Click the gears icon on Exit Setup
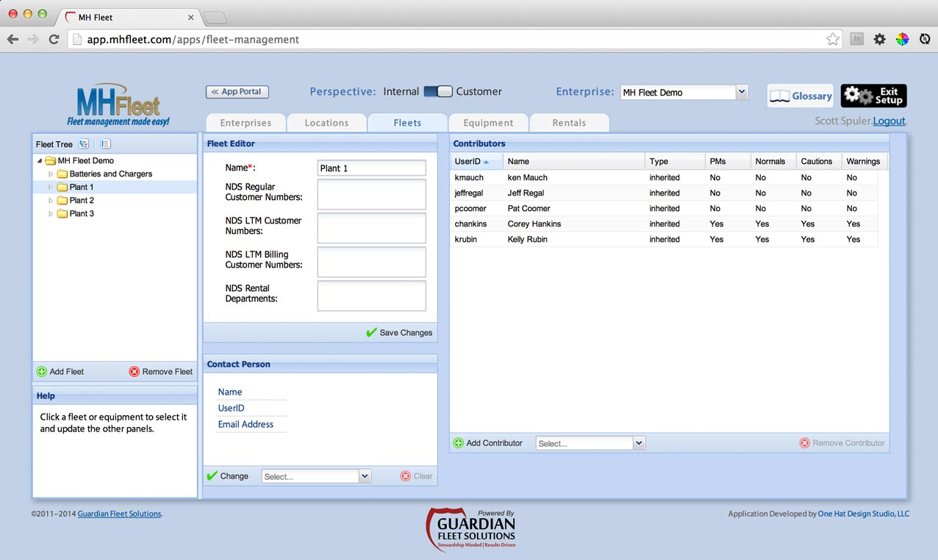Image resolution: width=938 pixels, height=560 pixels. coord(856,96)
